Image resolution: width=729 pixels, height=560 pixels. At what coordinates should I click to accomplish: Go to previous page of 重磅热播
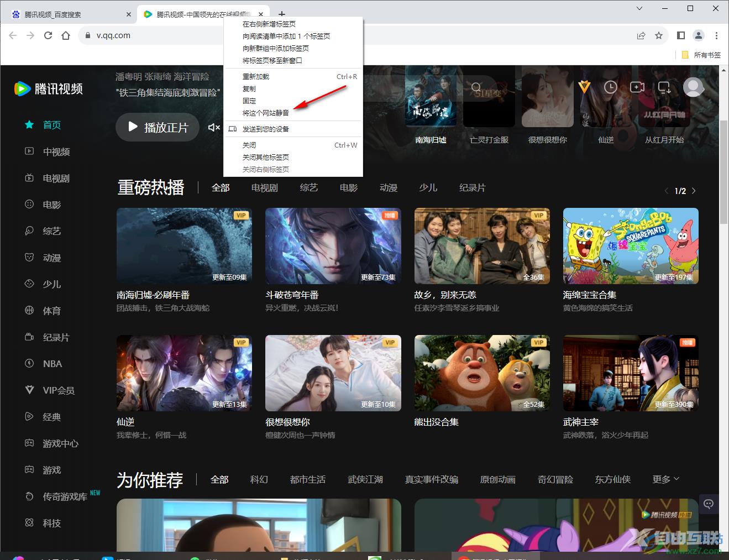(x=667, y=191)
